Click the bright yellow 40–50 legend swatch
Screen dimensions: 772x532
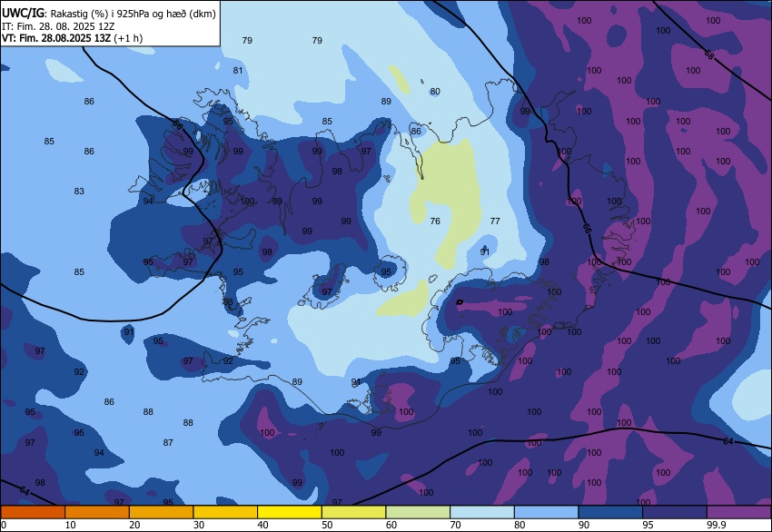click(x=290, y=512)
